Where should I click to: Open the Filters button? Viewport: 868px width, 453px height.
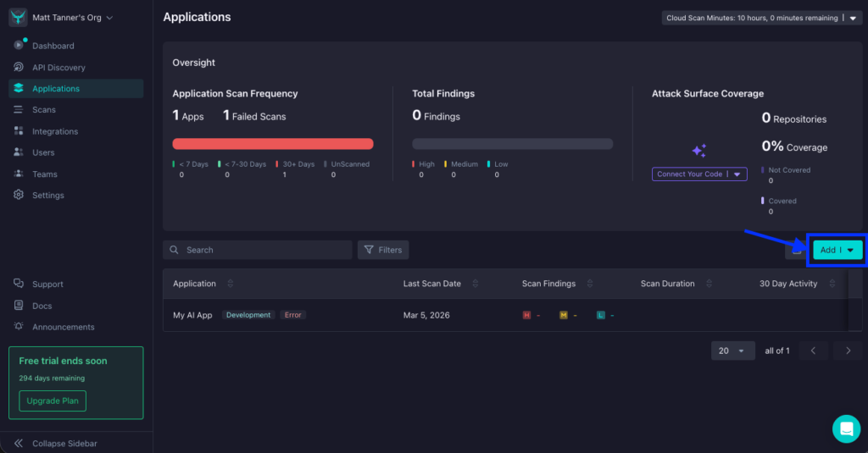(x=383, y=250)
